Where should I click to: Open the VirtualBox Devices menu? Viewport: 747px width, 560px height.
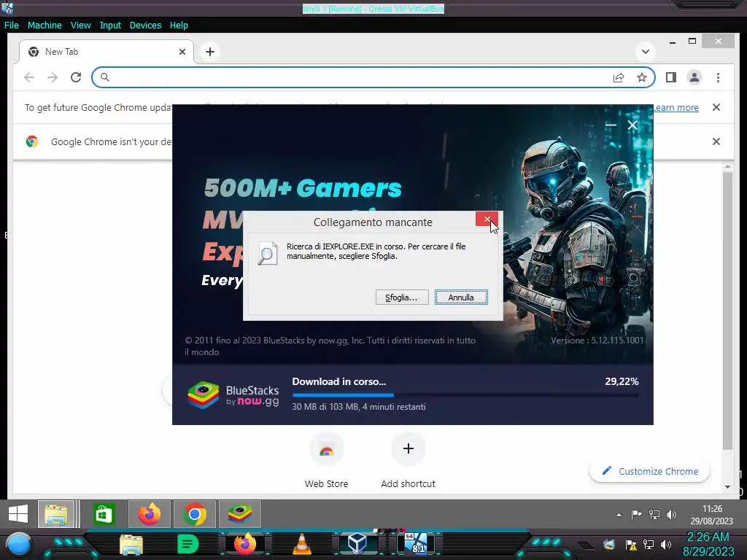tap(145, 26)
